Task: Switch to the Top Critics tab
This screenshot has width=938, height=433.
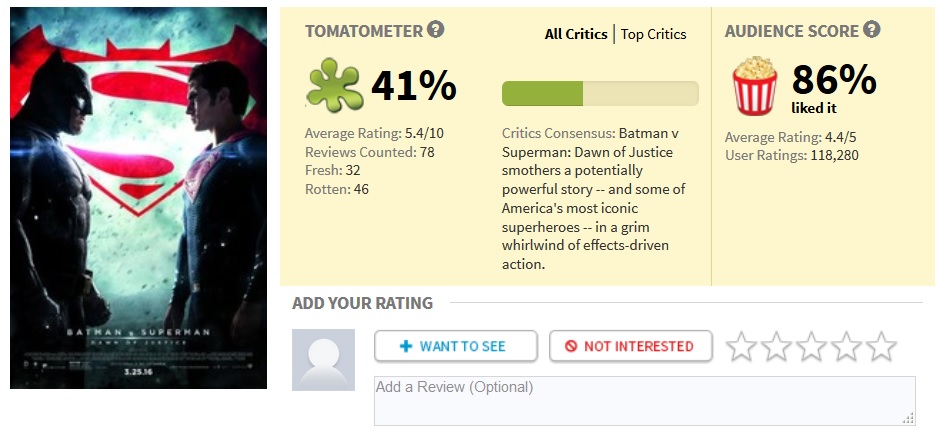Action: point(653,34)
